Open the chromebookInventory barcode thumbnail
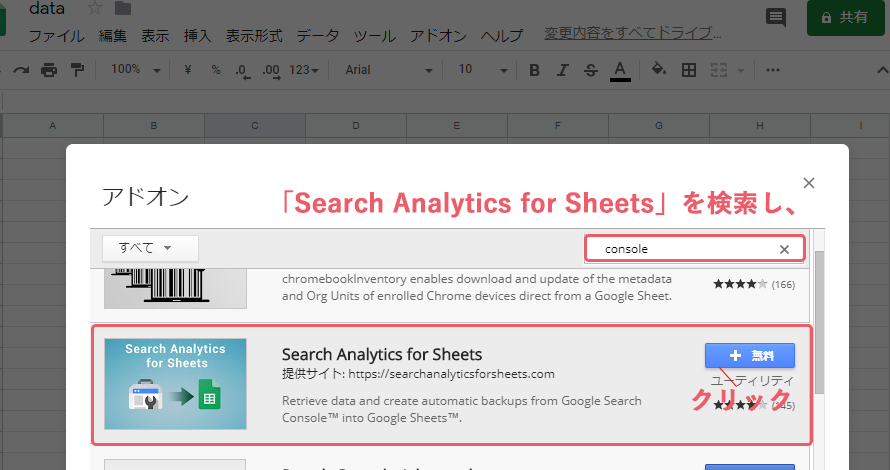The width and height of the screenshot is (890, 470). [175, 288]
